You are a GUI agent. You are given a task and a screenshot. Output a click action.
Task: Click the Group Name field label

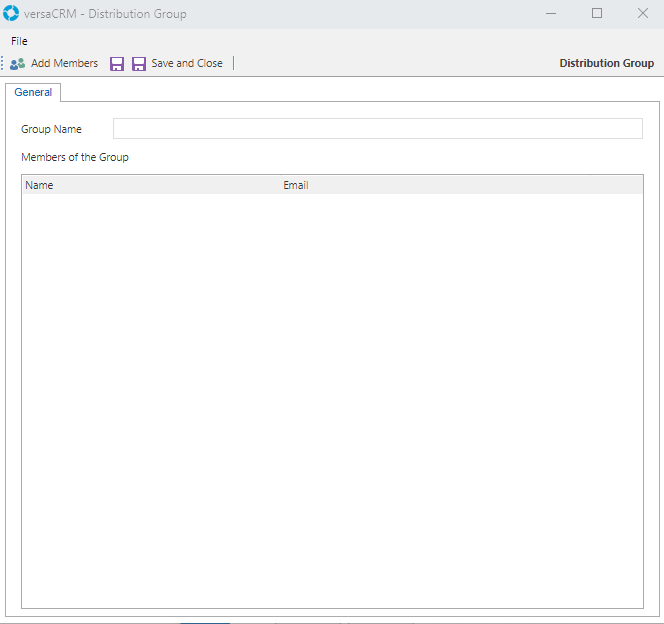point(51,129)
